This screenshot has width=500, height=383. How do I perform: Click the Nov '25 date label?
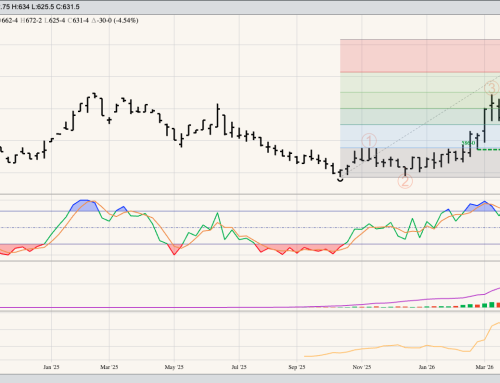[x=362, y=367]
